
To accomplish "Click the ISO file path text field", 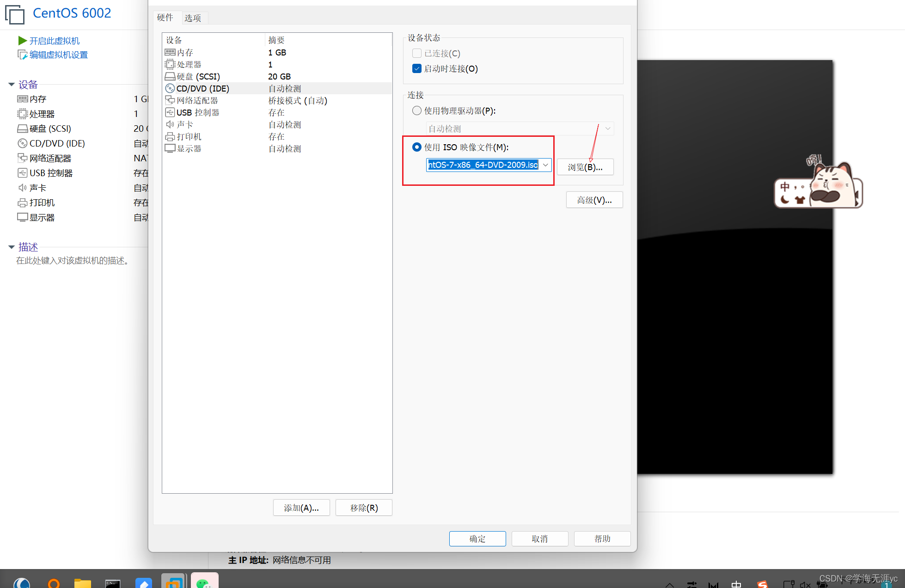I will pos(483,165).
